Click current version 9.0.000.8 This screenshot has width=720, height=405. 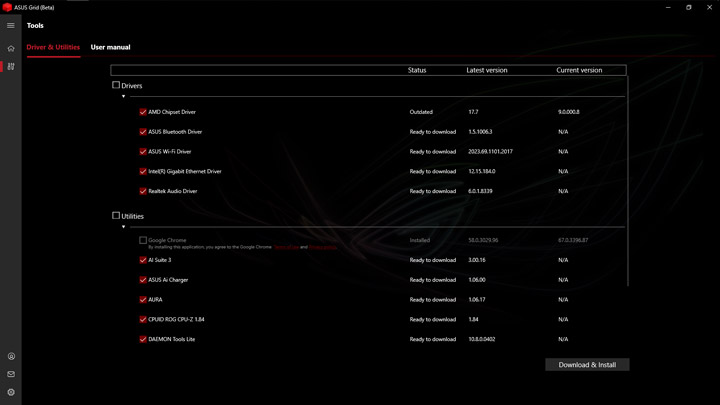coord(568,112)
